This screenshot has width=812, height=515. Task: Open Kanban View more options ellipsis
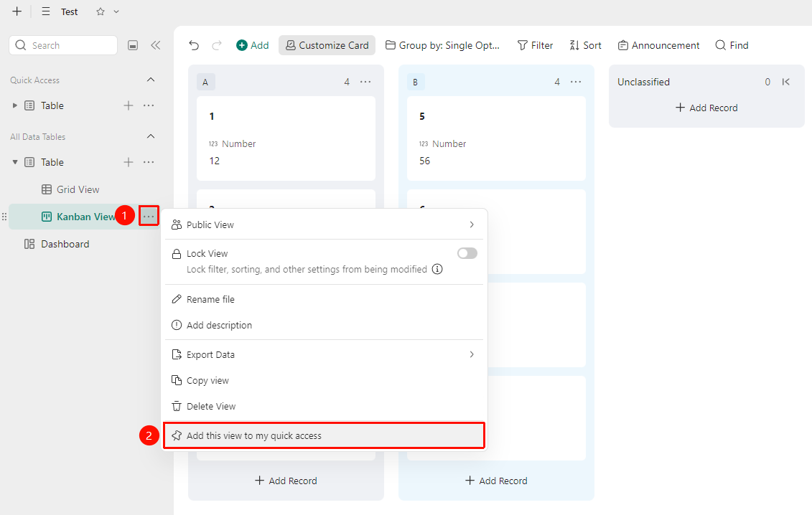(149, 217)
